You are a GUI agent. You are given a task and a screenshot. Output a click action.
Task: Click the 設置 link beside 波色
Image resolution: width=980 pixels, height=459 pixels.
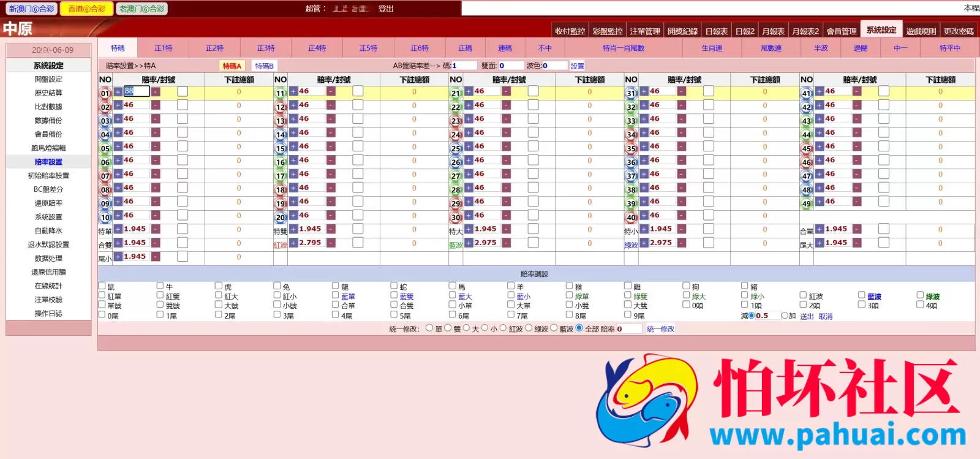click(578, 66)
